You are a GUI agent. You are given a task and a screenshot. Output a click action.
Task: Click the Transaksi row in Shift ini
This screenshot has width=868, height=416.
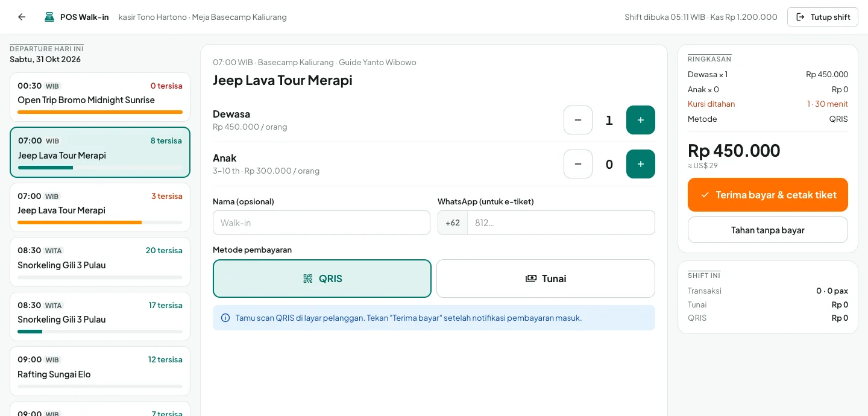(768, 291)
